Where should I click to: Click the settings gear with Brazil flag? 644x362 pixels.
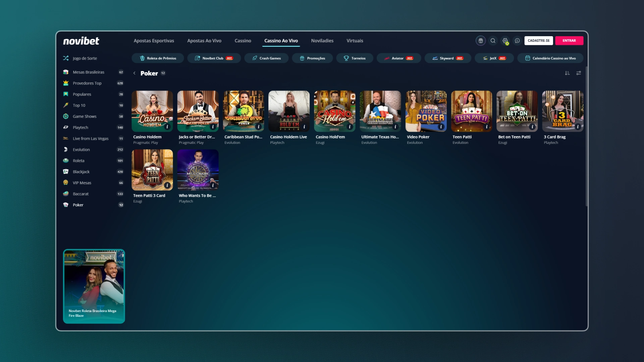pyautogui.click(x=505, y=41)
